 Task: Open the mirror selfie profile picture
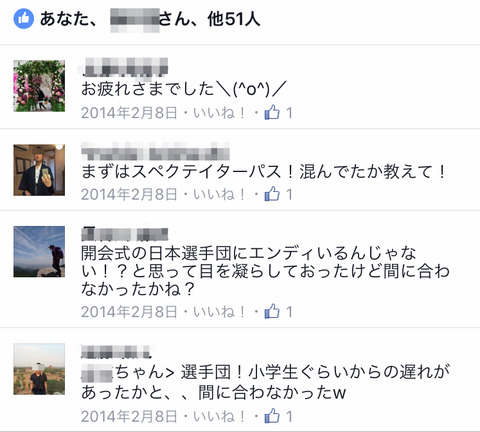(39, 170)
